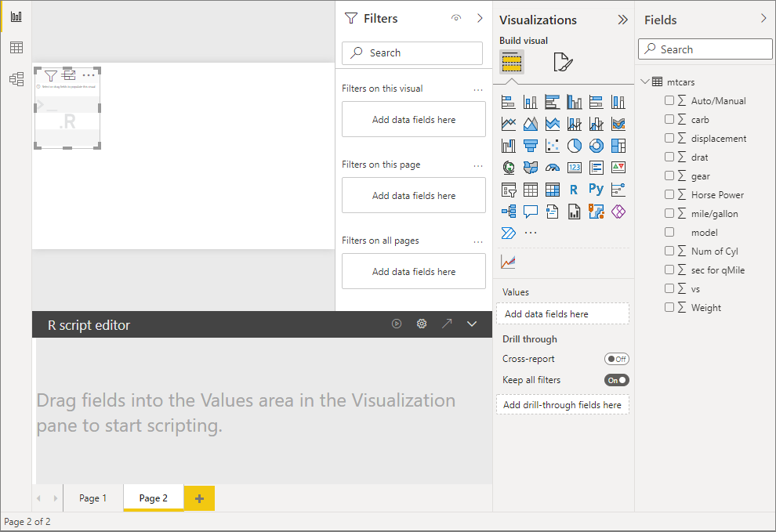Open more visuals with the ellipsis menu

click(x=531, y=232)
